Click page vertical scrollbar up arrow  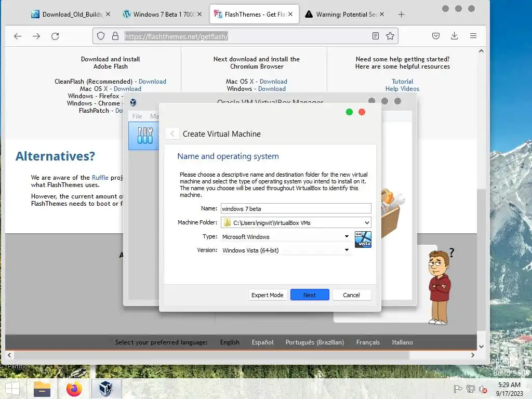click(481, 51)
